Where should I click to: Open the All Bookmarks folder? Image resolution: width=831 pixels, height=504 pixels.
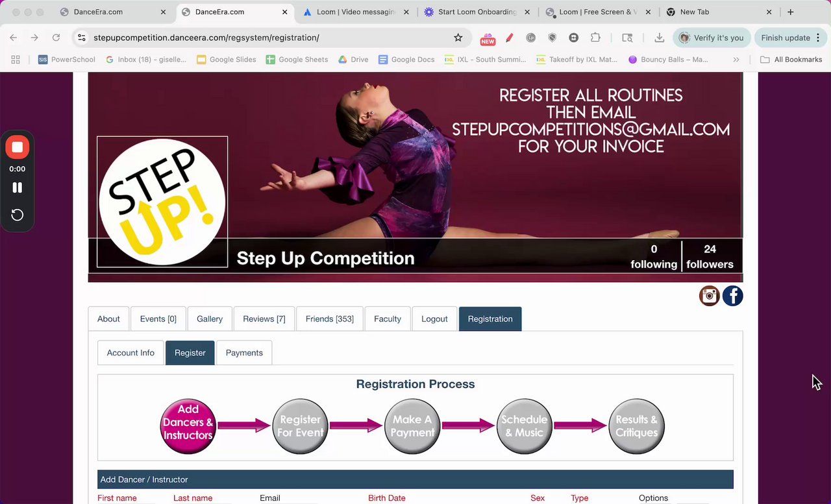click(791, 59)
